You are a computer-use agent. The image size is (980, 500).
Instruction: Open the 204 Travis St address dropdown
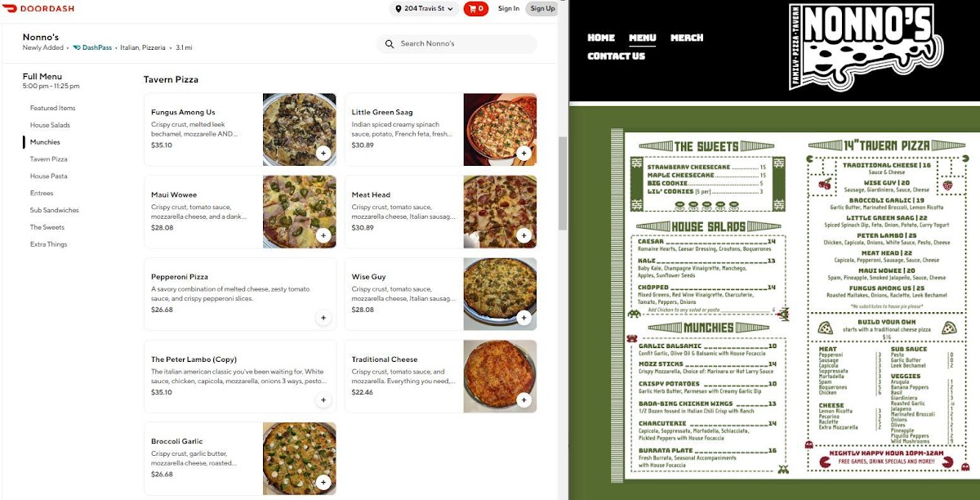click(425, 9)
